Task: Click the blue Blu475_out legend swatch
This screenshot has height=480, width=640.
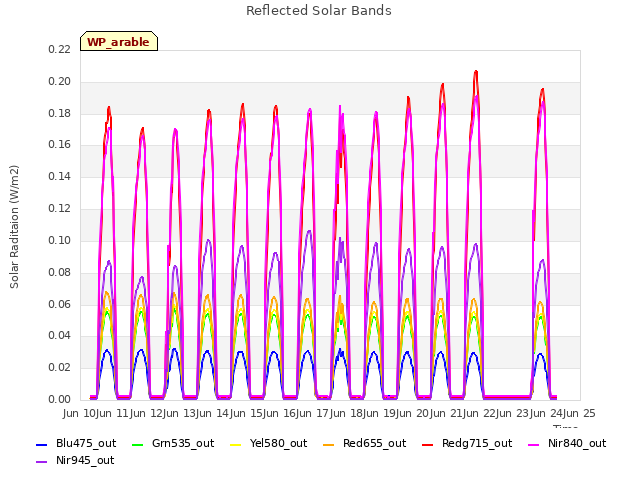Action: coord(42,444)
